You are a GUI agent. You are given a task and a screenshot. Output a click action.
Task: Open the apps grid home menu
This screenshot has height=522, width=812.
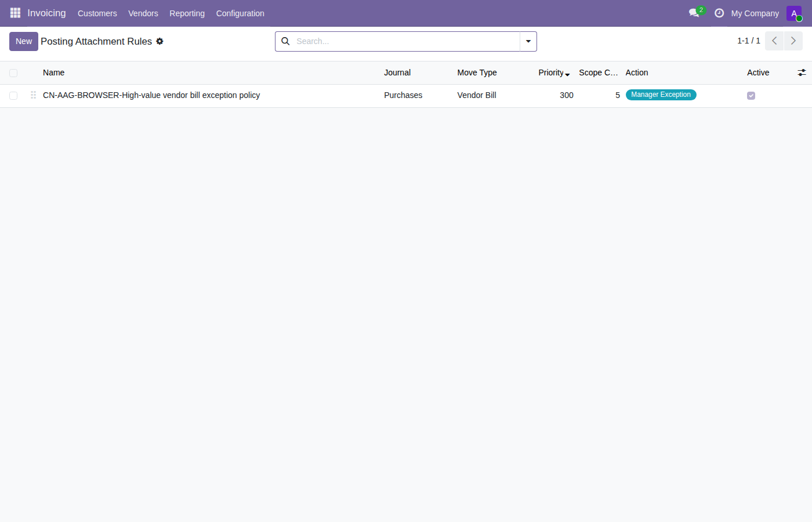pyautogui.click(x=15, y=13)
